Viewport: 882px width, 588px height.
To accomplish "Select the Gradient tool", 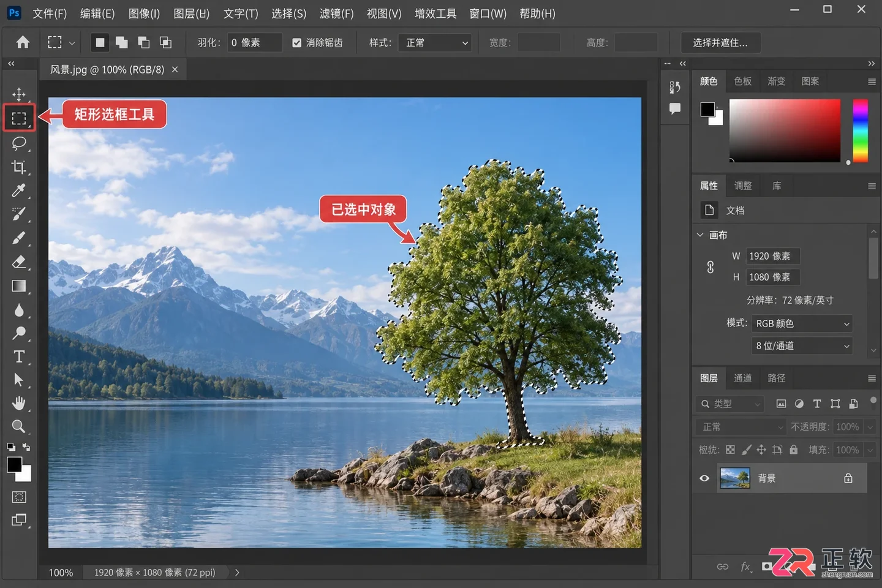I will pyautogui.click(x=19, y=286).
